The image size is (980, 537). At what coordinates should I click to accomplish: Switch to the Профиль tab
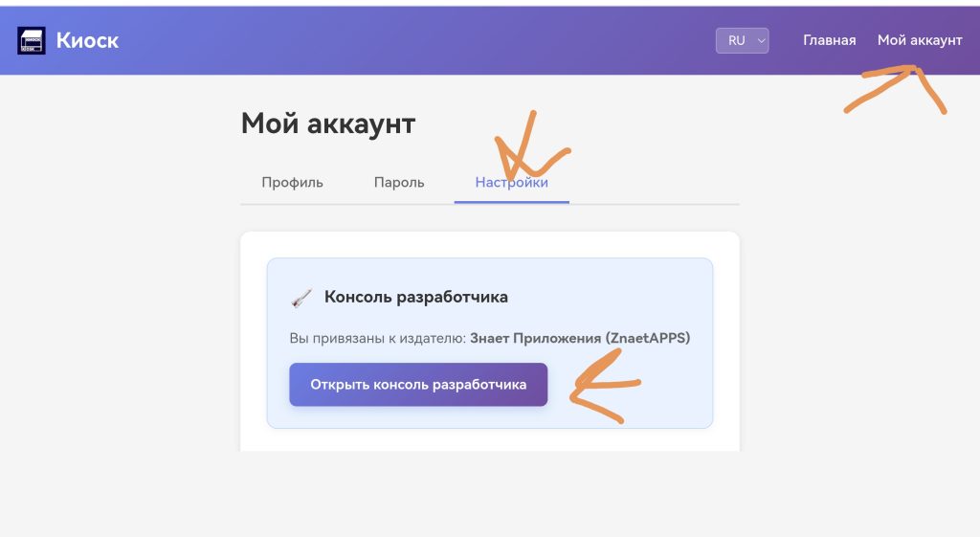coord(293,182)
